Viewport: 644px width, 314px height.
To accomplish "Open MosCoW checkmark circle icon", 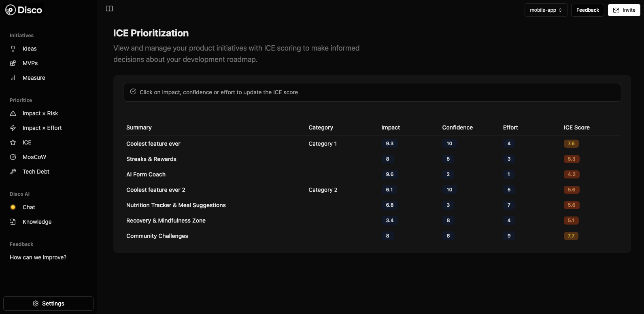I will tap(13, 157).
